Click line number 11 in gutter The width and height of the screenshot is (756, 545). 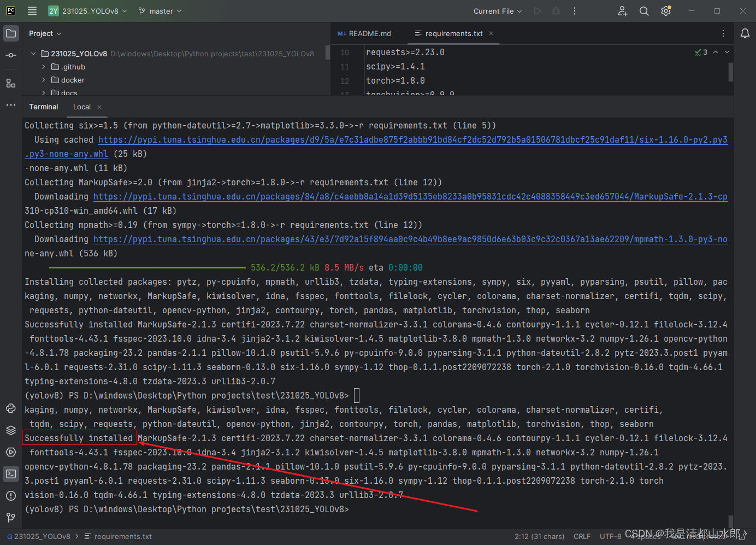tap(344, 67)
